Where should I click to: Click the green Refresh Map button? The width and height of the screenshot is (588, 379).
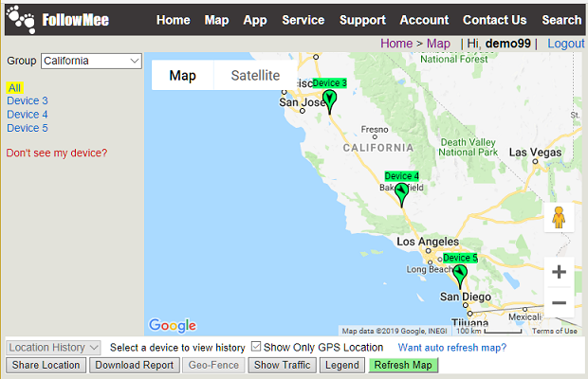click(x=403, y=365)
